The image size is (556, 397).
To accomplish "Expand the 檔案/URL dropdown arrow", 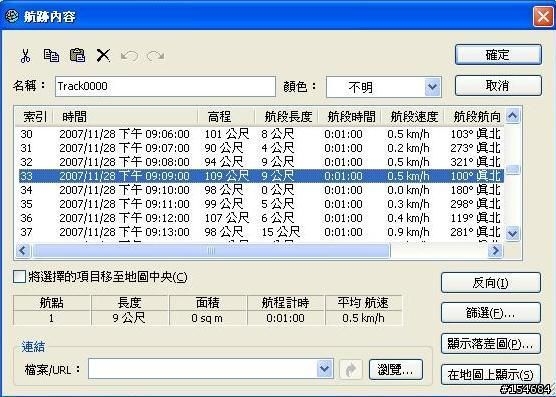I will [324, 369].
